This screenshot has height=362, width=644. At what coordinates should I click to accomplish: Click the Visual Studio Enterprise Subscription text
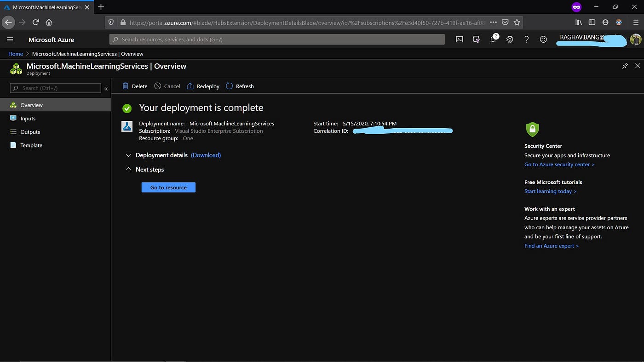click(x=219, y=131)
